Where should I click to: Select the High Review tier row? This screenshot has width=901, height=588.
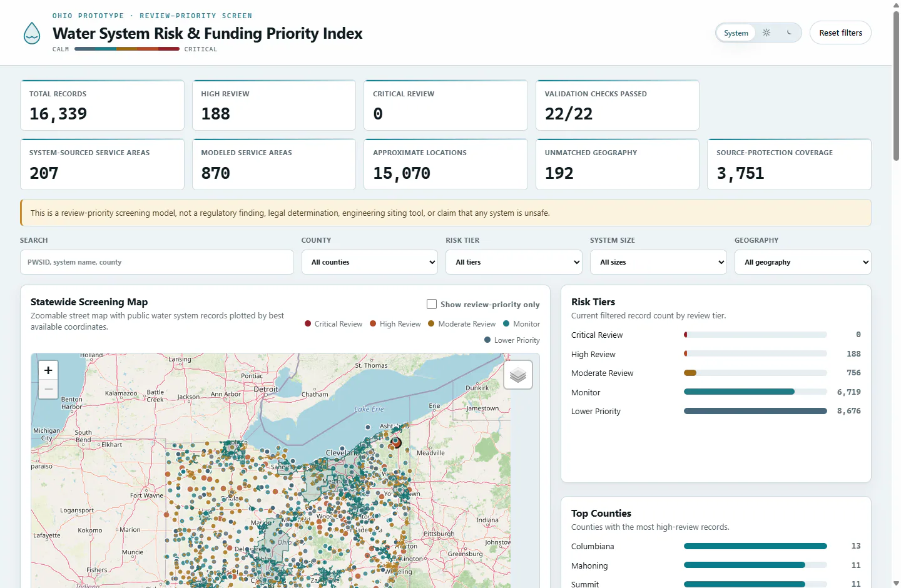pos(716,354)
